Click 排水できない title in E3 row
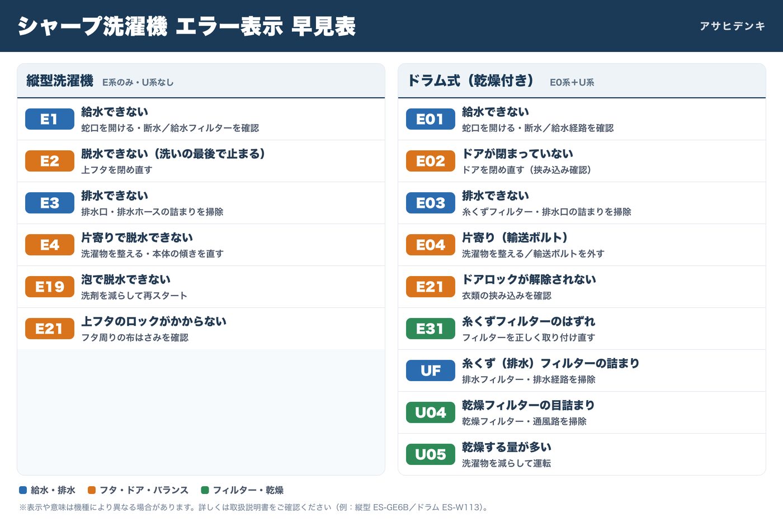Screen dimensions: 783x532 tap(115, 196)
